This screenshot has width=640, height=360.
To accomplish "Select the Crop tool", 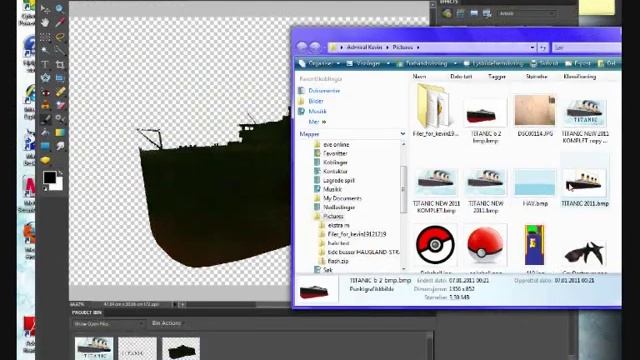I will 60,64.
